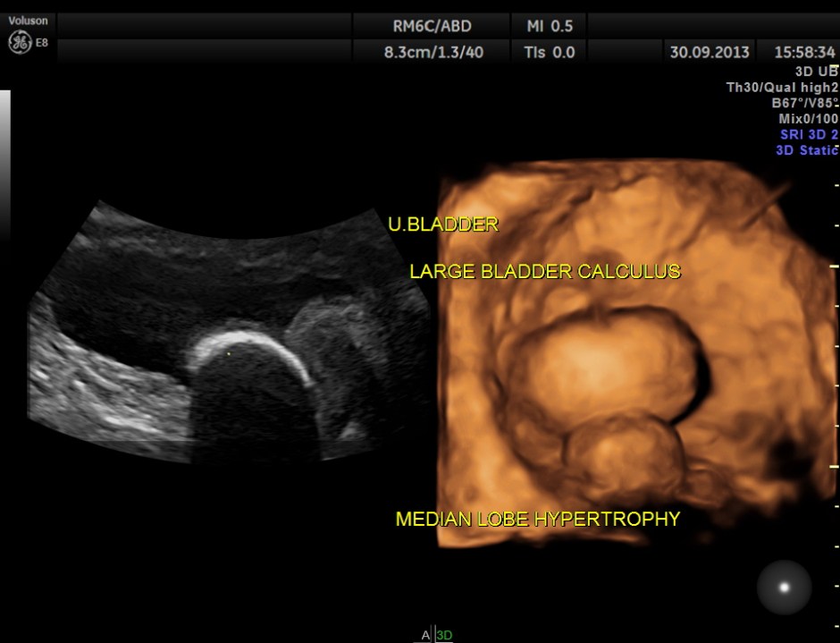Viewport: 840px width, 643px height.
Task: Click the MEDIAN LOBE HYPERTROPHY annotation
Action: (537, 519)
